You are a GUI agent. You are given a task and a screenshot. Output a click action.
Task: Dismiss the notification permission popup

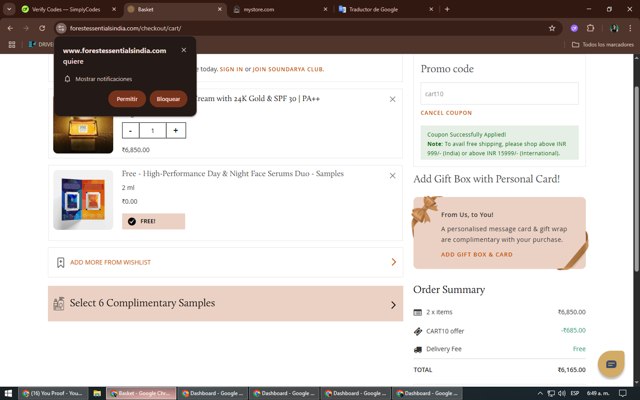coord(184,50)
